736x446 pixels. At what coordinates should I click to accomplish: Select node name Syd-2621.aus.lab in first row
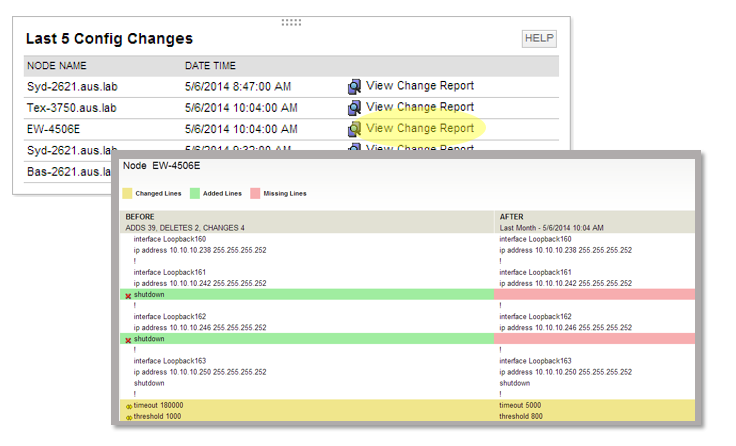coord(72,86)
